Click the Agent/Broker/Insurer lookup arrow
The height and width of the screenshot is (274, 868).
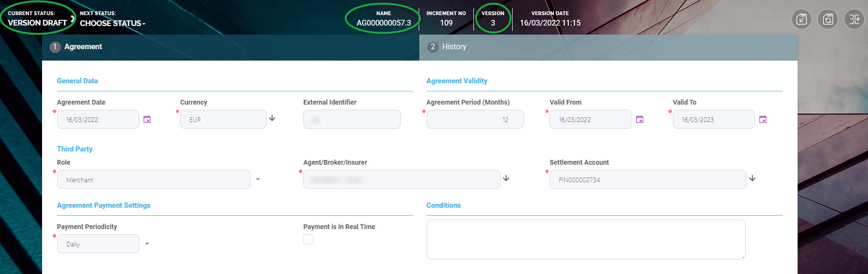pos(506,178)
